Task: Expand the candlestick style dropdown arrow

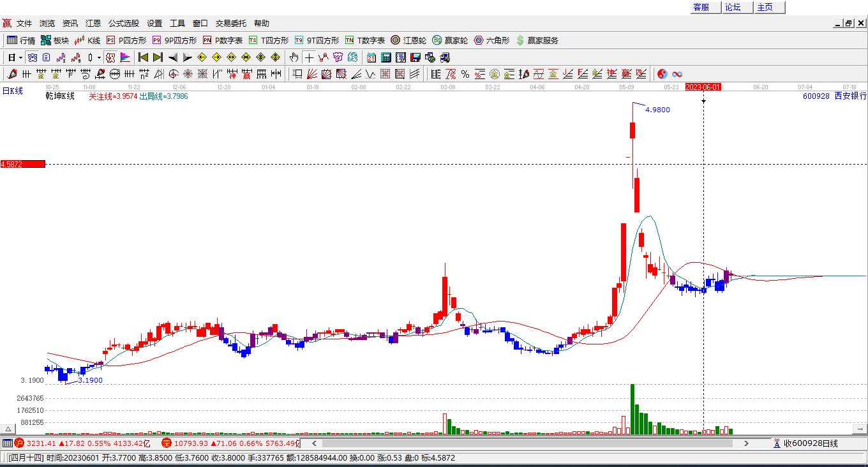Action: tap(99, 57)
